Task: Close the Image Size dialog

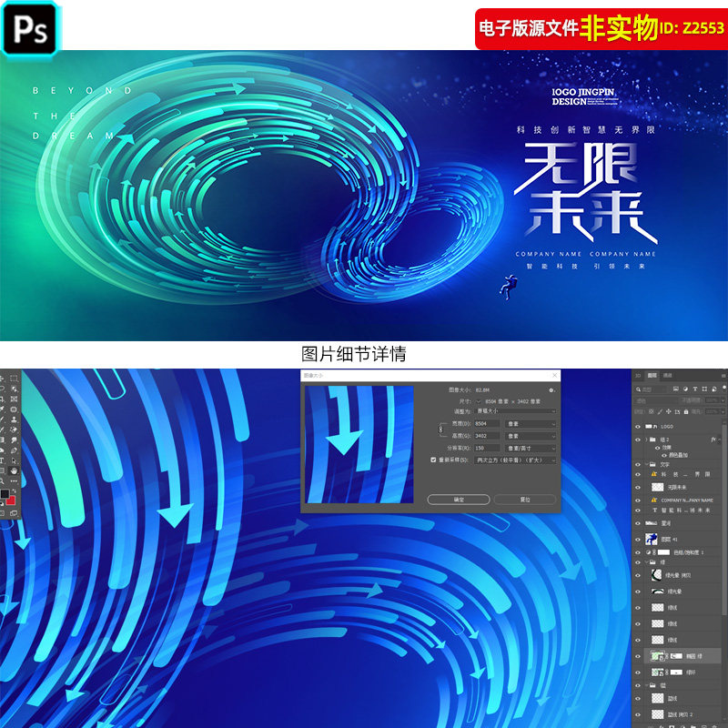Action: [554, 375]
